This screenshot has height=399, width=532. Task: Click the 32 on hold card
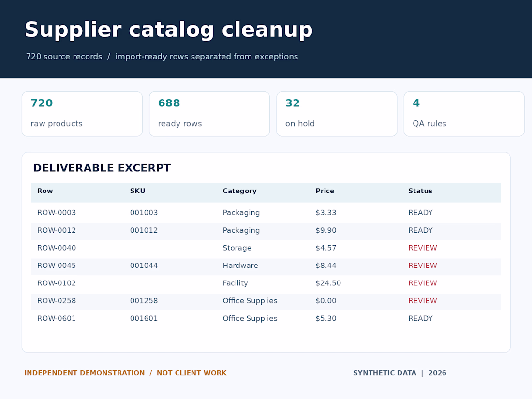337,114
